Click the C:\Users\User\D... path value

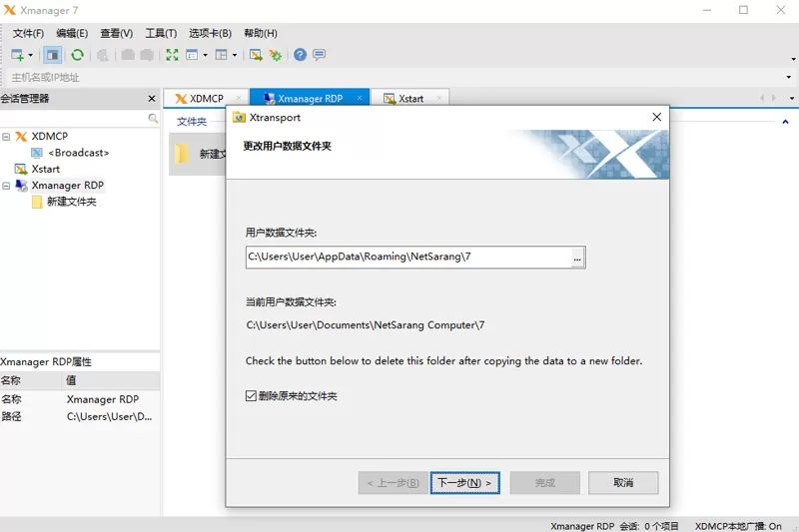point(109,417)
